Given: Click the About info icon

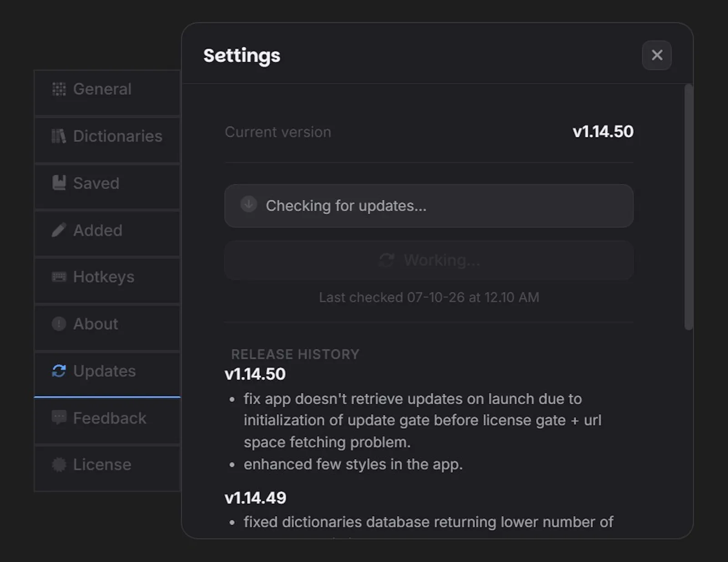Looking at the screenshot, I should [x=59, y=324].
